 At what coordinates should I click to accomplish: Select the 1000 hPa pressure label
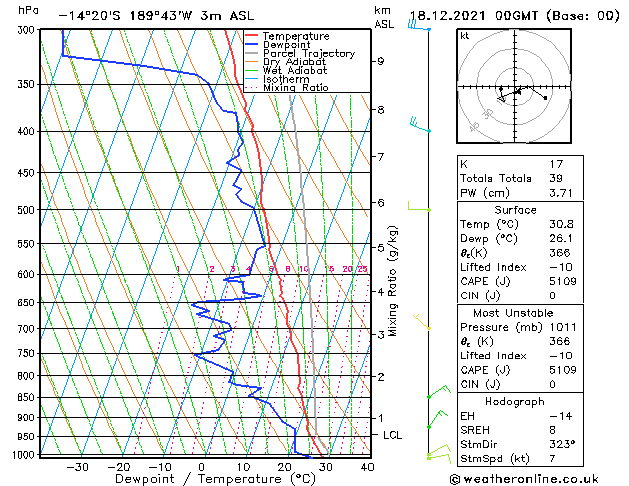point(25,455)
